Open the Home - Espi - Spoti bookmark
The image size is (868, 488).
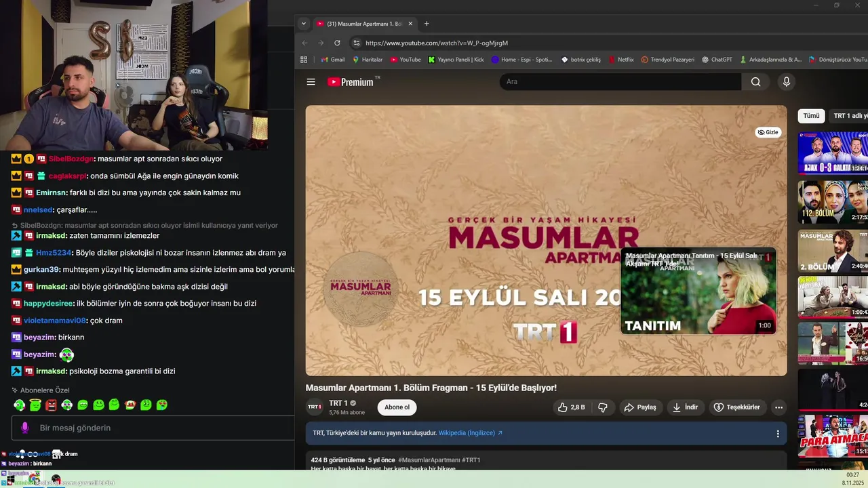click(522, 60)
